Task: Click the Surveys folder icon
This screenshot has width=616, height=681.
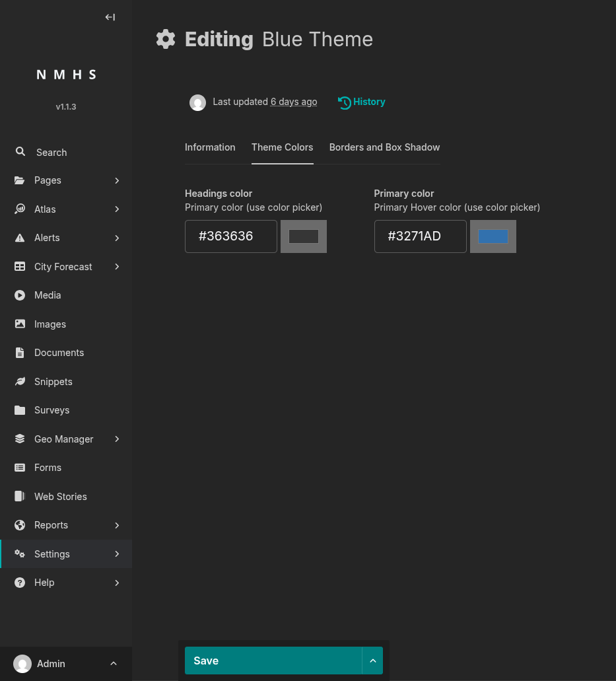Action: 20,410
